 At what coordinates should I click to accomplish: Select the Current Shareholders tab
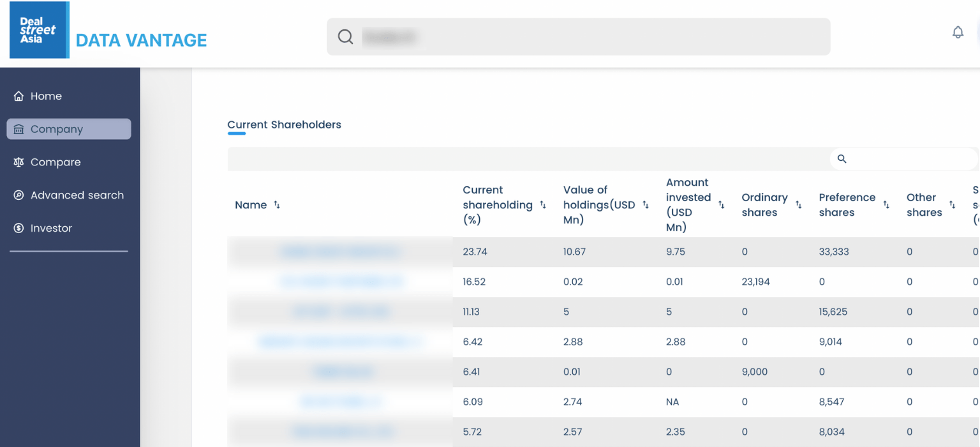click(x=284, y=125)
